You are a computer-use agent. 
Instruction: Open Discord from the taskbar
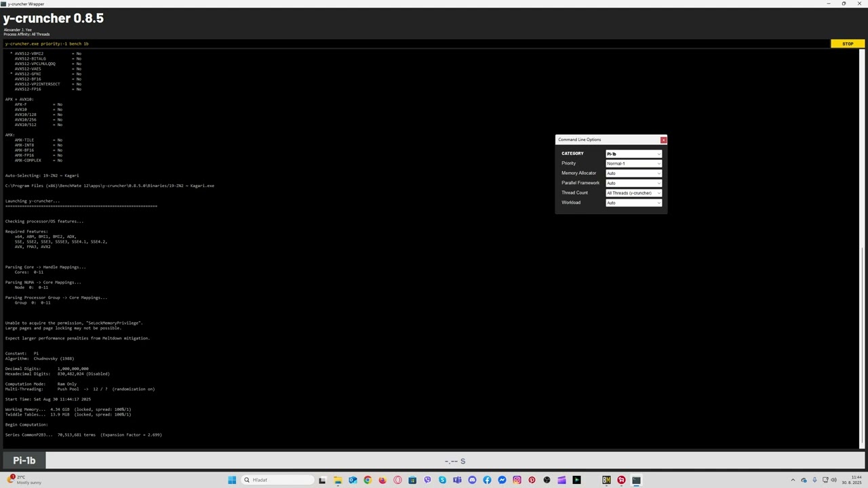472,480
